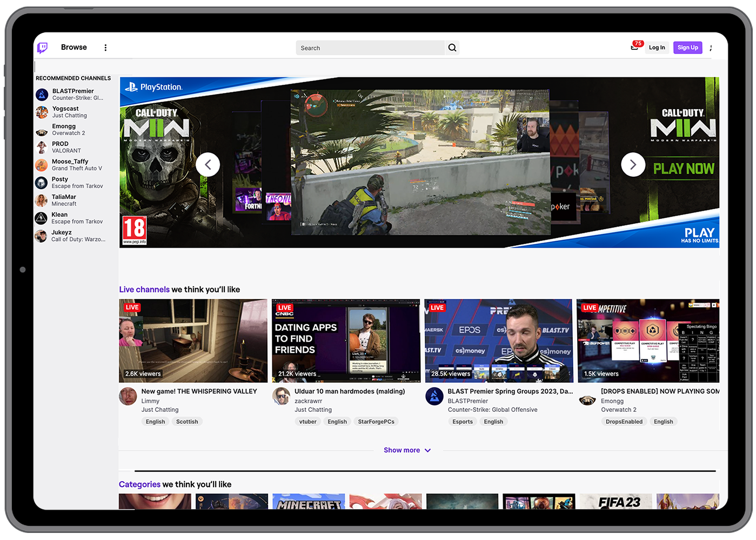Expand Show more live channels
Image resolution: width=756 pixels, height=540 pixels.
402,450
